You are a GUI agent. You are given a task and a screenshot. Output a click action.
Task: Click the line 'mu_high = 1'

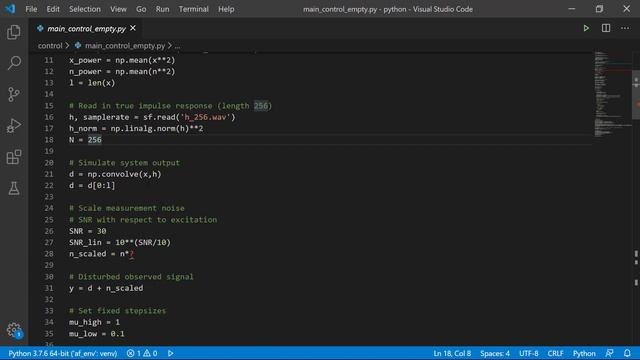[94, 322]
